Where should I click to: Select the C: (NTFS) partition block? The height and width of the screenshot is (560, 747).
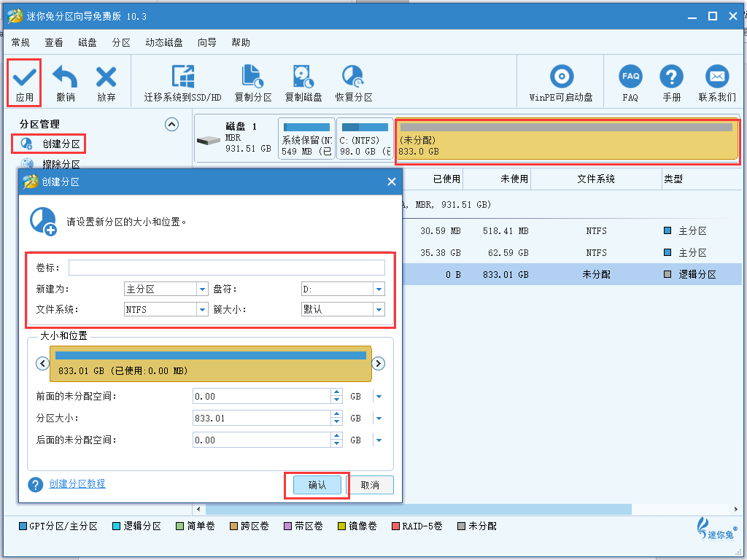tap(365, 139)
